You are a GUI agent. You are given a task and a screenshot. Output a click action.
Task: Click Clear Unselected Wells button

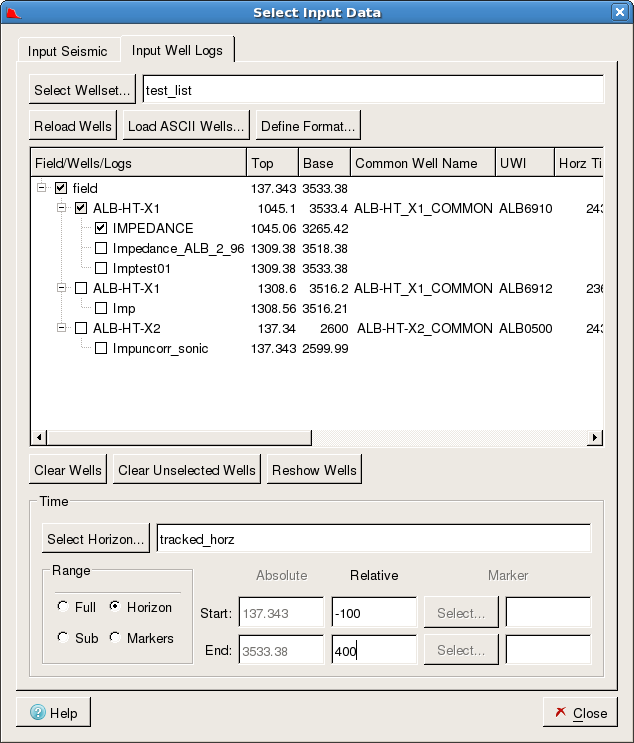pos(187,470)
